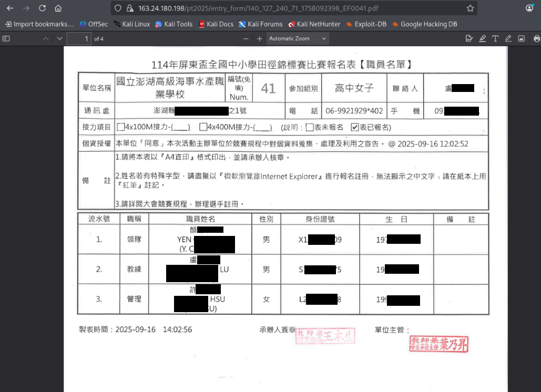Click the phone number 06-9921929*402
The width and height of the screenshot is (541, 392).
coord(354,111)
